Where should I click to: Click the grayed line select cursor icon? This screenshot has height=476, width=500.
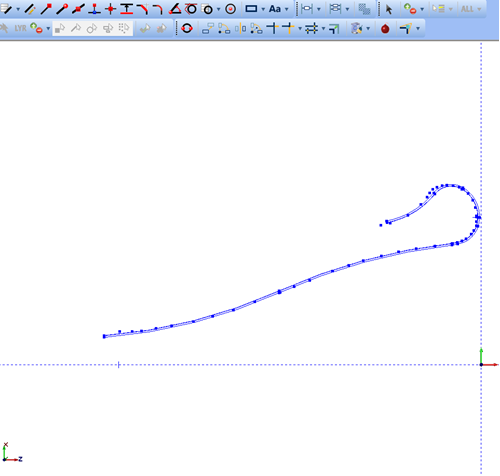76,29
